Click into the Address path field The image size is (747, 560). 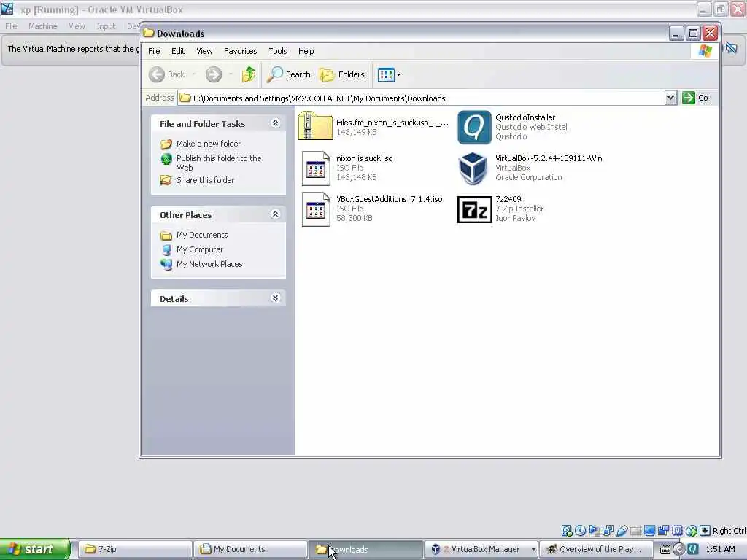click(x=421, y=98)
